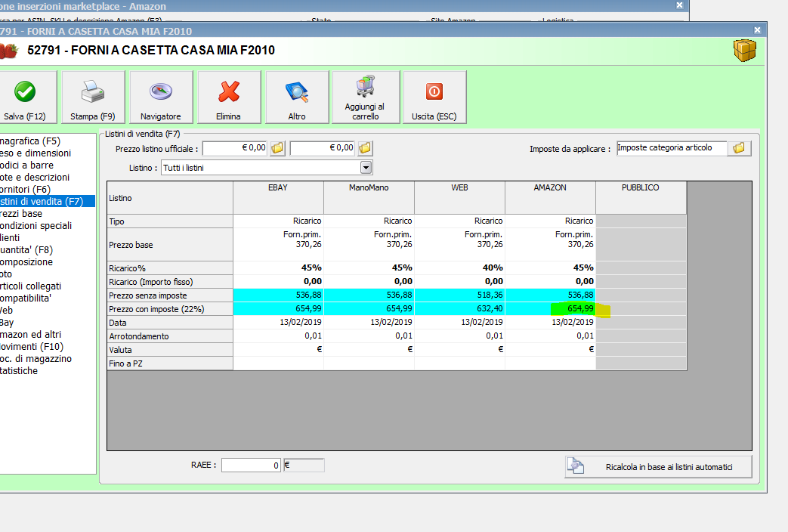Select the ManoMano Ricarico% cell

tap(369, 268)
